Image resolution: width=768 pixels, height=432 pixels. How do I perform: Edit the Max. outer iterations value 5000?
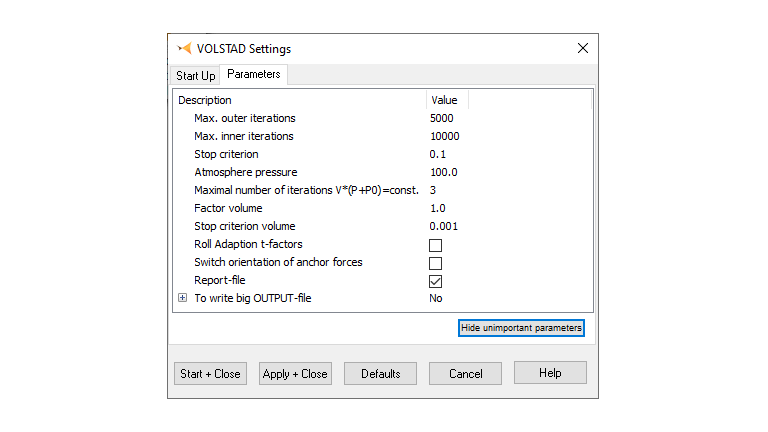tap(441, 118)
